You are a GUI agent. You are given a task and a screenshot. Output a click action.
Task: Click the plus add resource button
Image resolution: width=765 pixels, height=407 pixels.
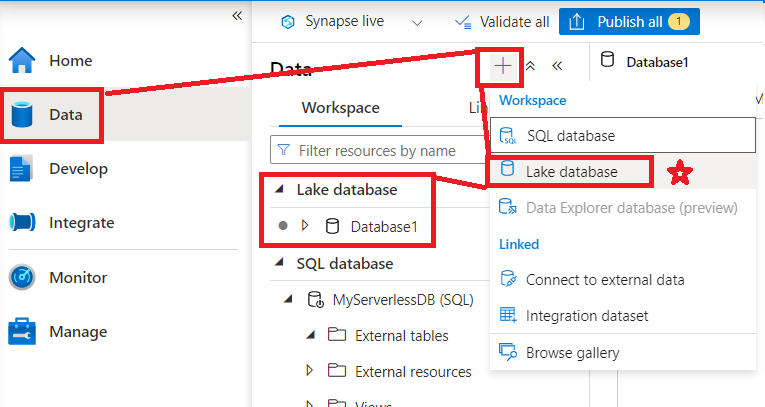click(x=502, y=66)
